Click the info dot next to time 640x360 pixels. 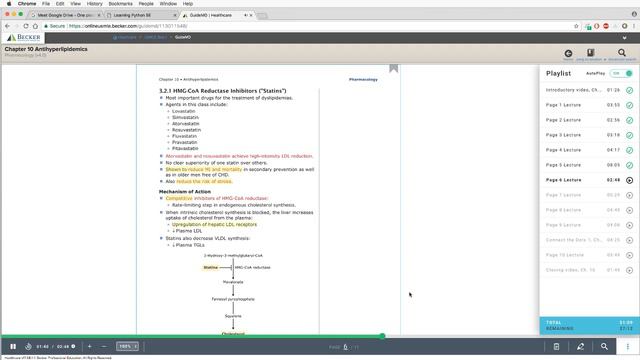[73, 347]
